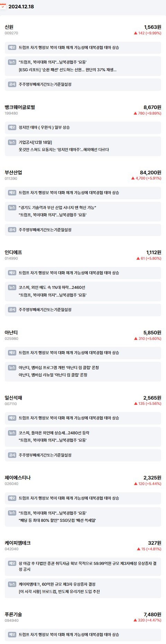
Task: Select 부산산업 stock title
Action: (14, 172)
